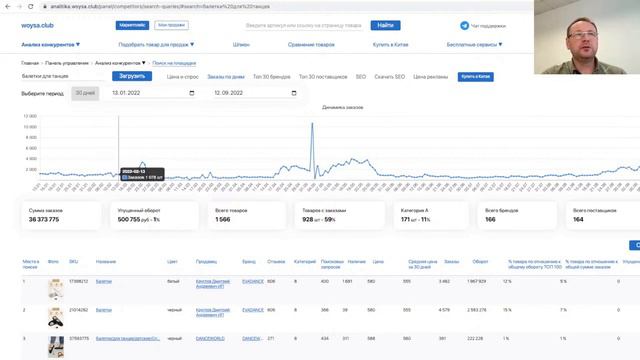Open product thumbnail in row 3

coord(56,346)
